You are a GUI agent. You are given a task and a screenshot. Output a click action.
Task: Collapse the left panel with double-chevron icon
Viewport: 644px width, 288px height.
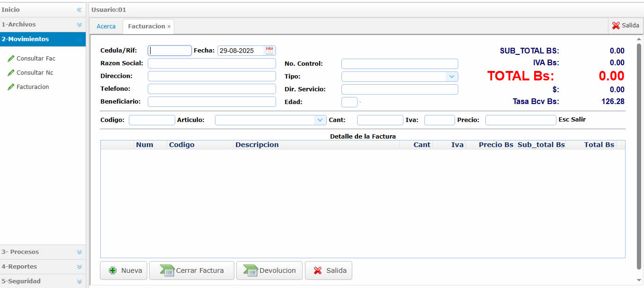(x=80, y=10)
